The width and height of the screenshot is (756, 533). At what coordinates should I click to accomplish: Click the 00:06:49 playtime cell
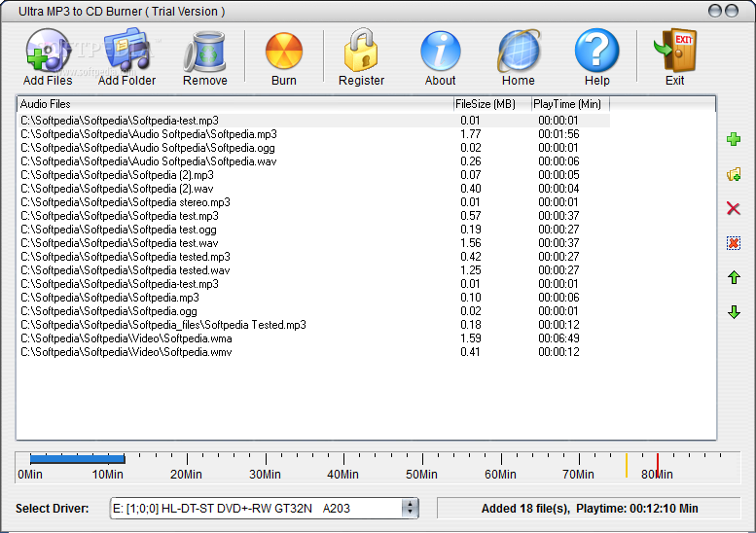click(558, 338)
